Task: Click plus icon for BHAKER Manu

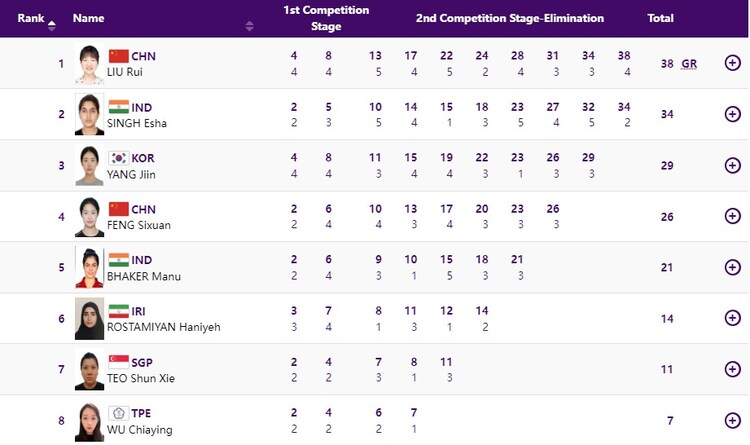Action: [x=732, y=267]
